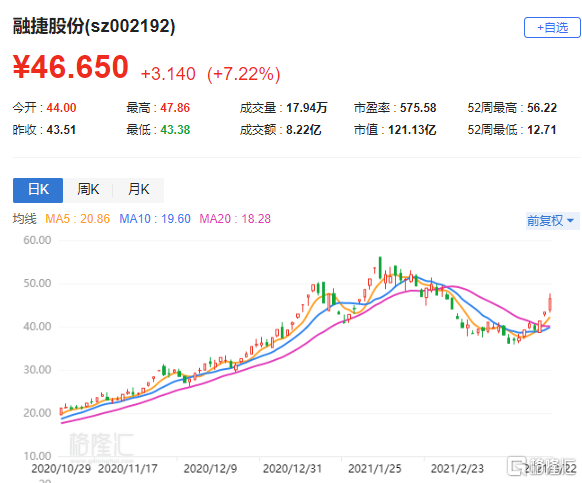Image resolution: width=582 pixels, height=483 pixels.
Task: Click the 成交量 value 17.94万
Action: (x=307, y=108)
